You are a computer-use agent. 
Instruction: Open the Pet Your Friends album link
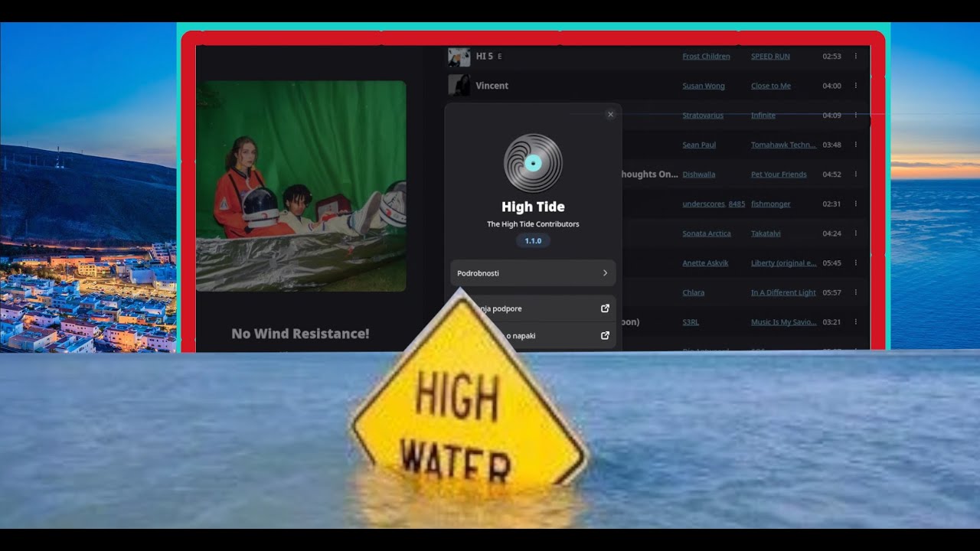(779, 174)
